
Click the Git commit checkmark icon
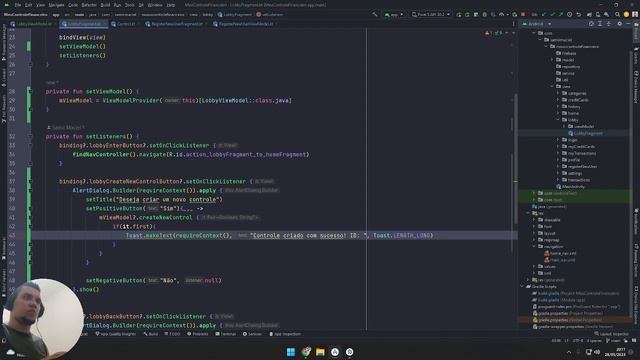(553, 14)
